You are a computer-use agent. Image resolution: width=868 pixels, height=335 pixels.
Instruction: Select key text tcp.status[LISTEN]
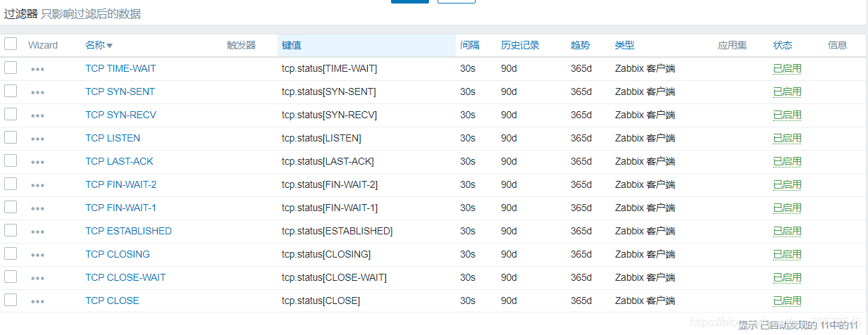point(321,138)
